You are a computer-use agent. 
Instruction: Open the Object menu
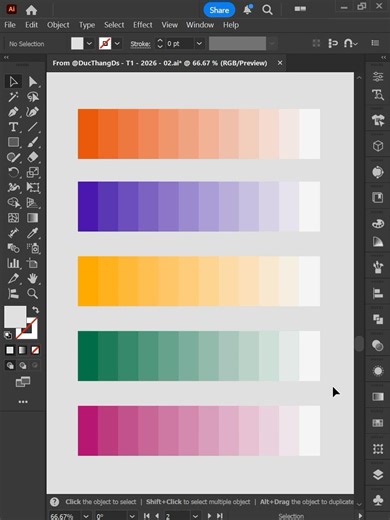tap(58, 25)
